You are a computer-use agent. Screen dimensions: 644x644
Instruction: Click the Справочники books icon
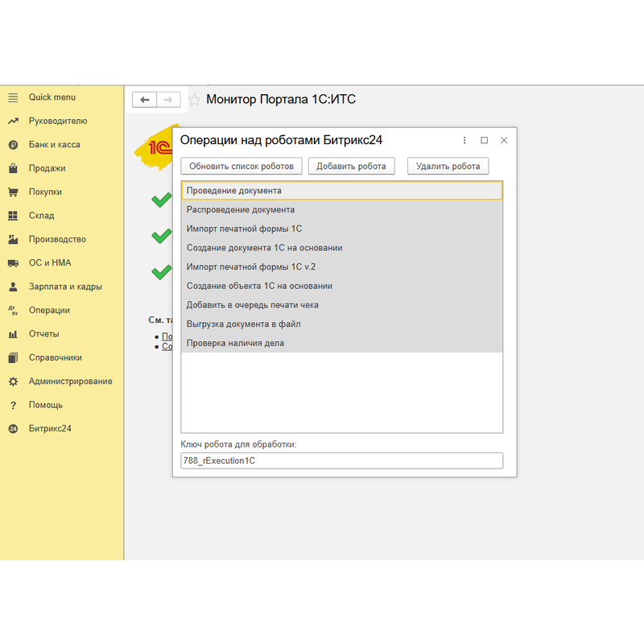click(x=13, y=357)
